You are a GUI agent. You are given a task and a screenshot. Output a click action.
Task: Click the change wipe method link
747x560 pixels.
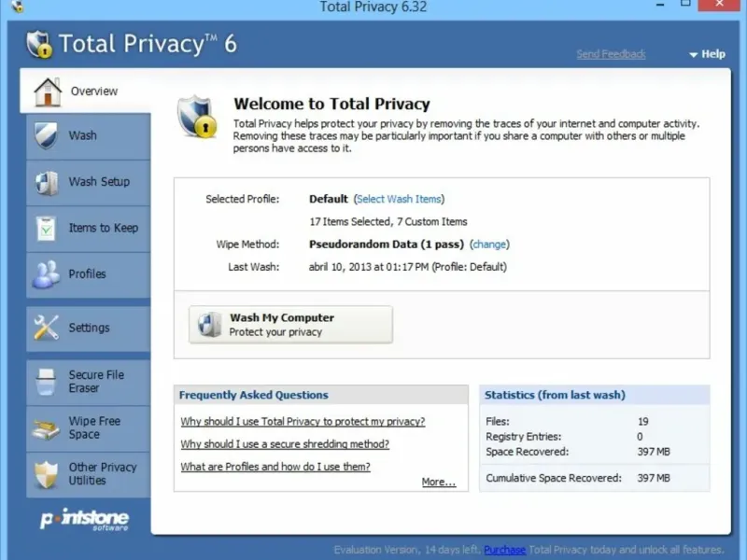(x=489, y=245)
